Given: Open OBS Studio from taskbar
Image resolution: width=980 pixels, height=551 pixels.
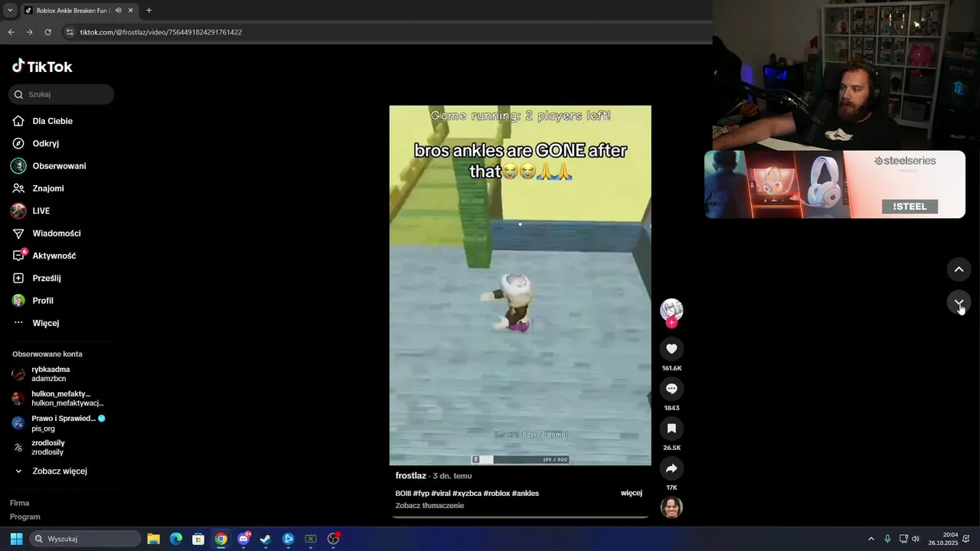Looking at the screenshot, I should click(333, 539).
